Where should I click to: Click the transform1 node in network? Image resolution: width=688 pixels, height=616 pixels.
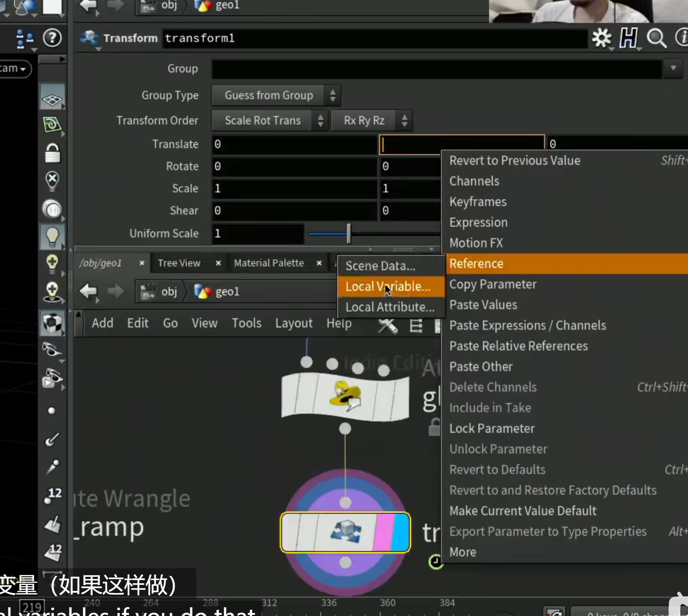[x=345, y=532]
